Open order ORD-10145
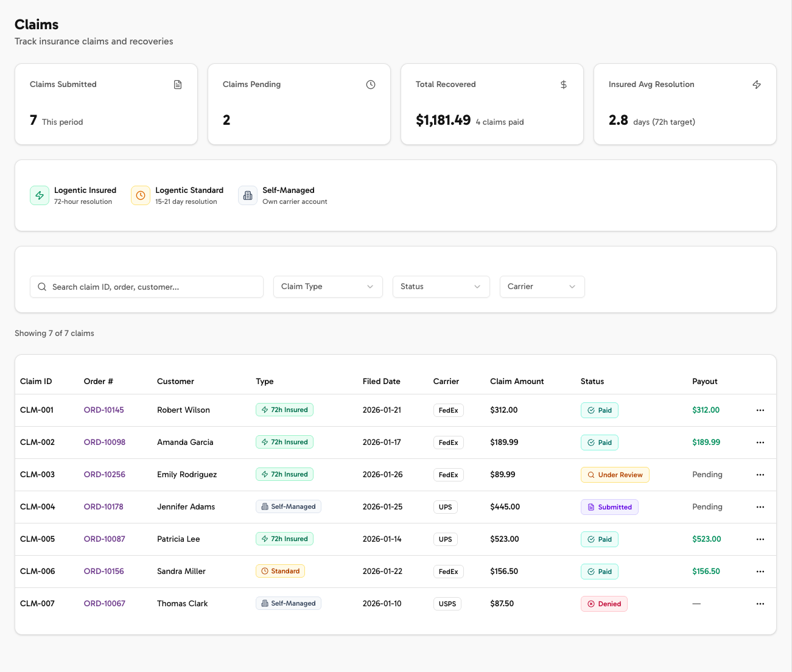 pos(103,410)
